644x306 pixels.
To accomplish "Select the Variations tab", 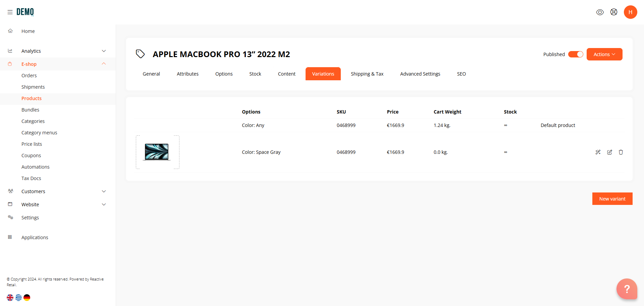I will click(323, 74).
